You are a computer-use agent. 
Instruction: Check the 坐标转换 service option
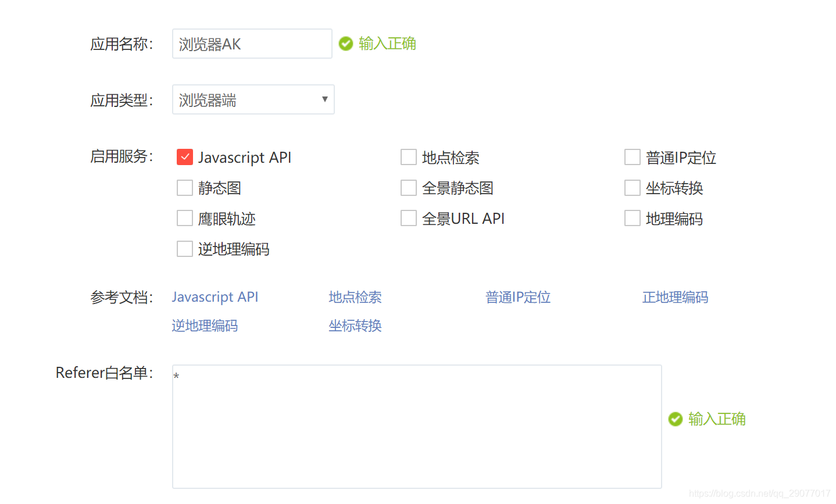pos(633,188)
